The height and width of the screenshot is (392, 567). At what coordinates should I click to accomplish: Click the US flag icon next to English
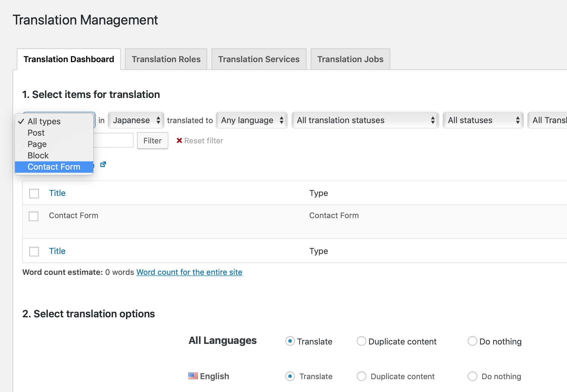(x=193, y=376)
